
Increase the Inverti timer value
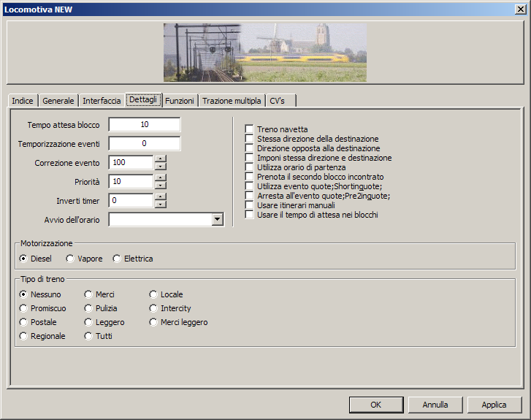click(x=161, y=196)
